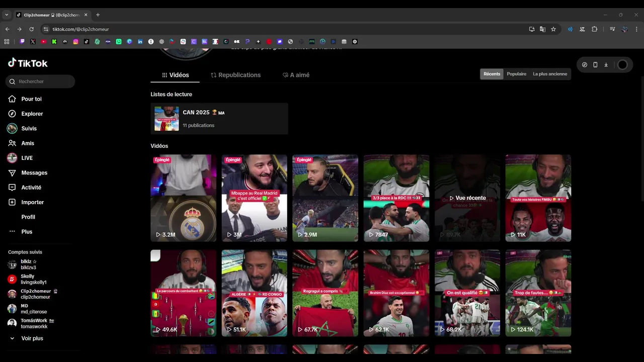
Task: Sort videos by Récents
Action: (492, 74)
